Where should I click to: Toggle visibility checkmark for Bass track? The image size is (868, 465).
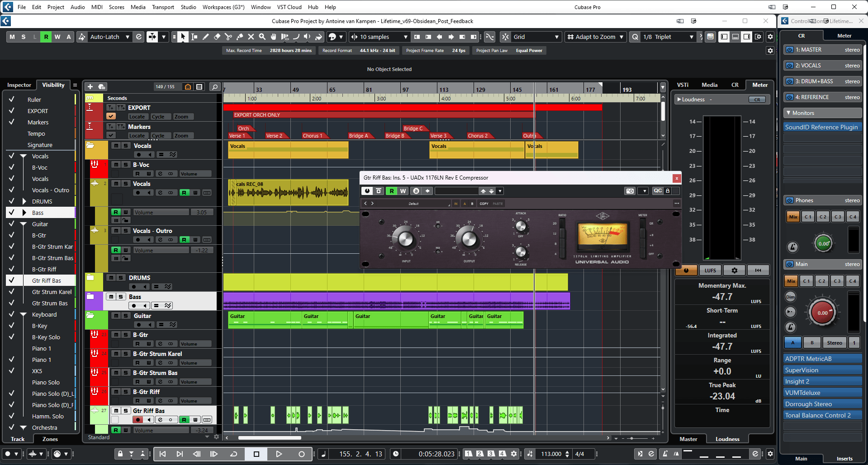[12, 213]
